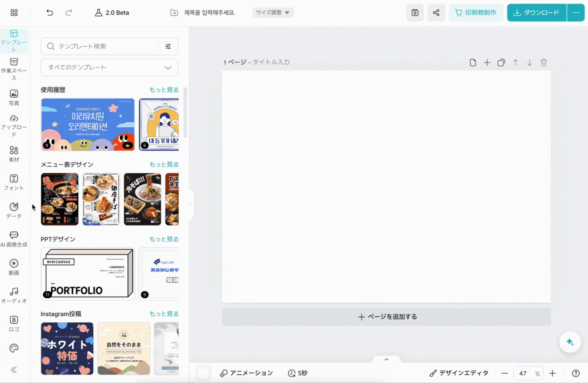
Task: Click もっと見る next to メニュー表デザイン
Action: [164, 164]
